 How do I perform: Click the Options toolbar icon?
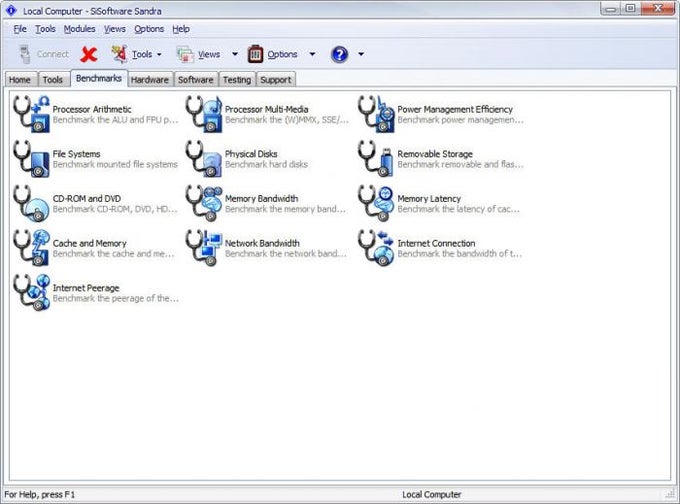tap(255, 54)
